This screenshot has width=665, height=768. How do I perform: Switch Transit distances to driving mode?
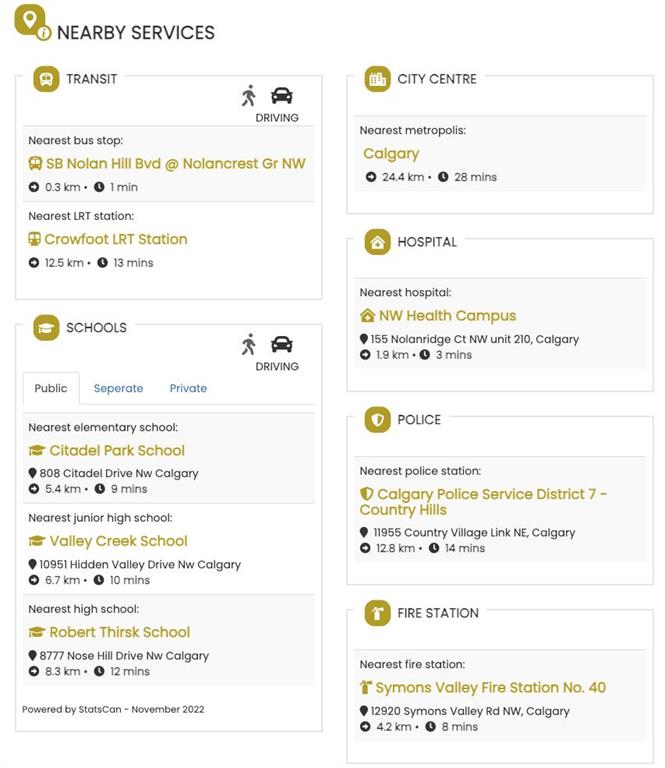pyautogui.click(x=282, y=95)
